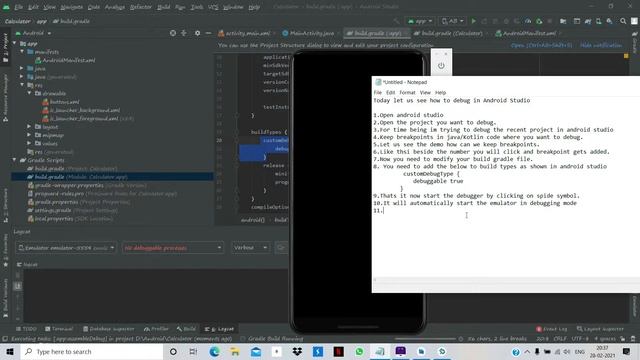The image size is (640, 360).
Task: Open the Profiler tool window tab
Action: point(156,329)
